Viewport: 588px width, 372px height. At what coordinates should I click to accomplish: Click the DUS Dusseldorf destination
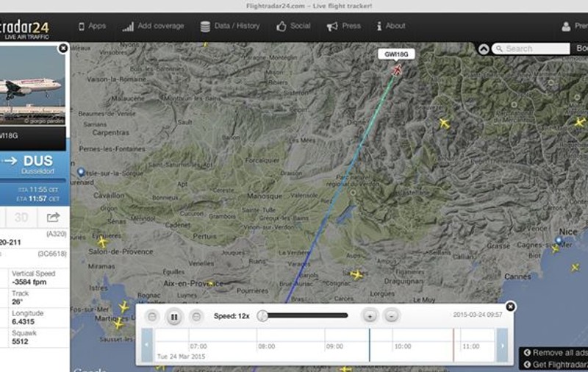37,165
